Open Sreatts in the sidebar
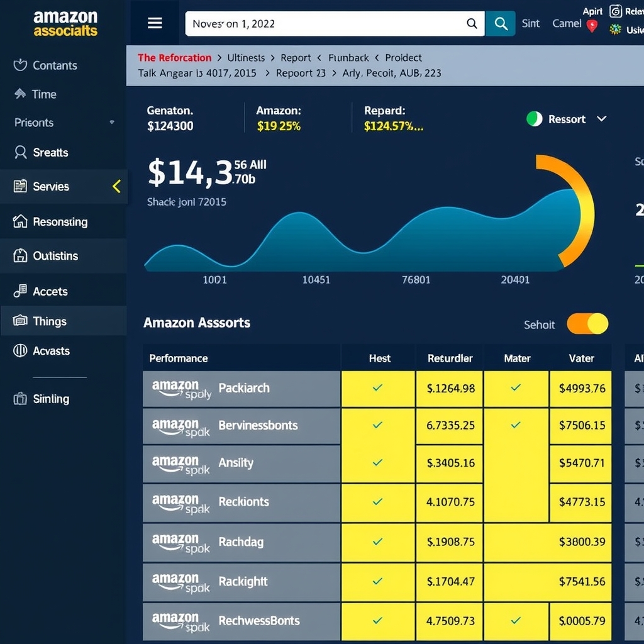Image resolution: width=644 pixels, height=644 pixels. click(x=50, y=152)
